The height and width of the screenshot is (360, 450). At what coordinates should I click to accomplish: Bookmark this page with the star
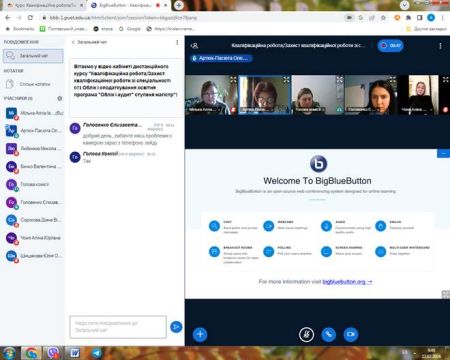[384, 18]
